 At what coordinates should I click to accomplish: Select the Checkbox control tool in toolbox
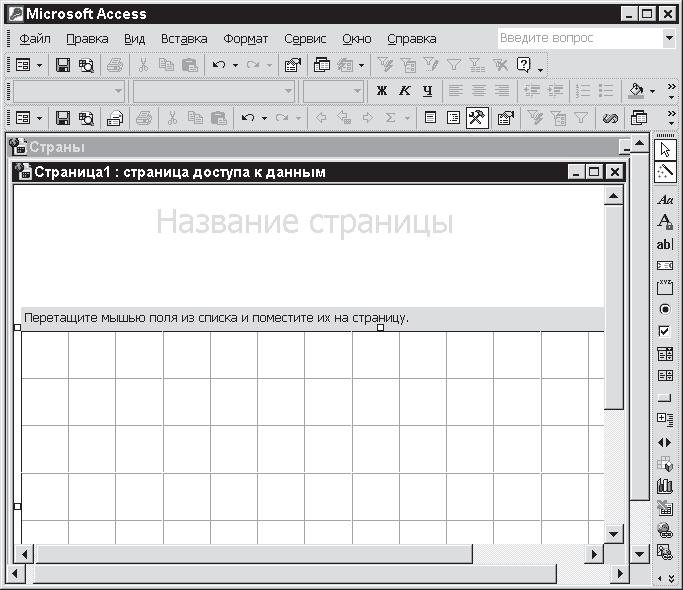(665, 331)
